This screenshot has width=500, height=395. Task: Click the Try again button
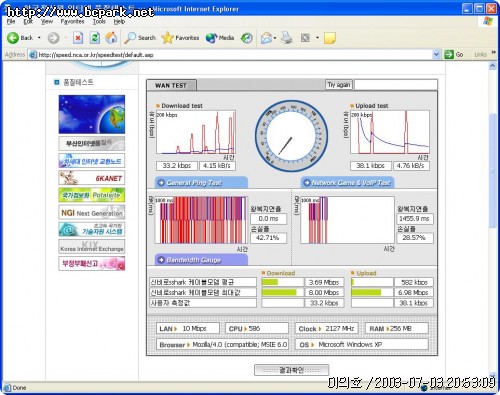339,85
